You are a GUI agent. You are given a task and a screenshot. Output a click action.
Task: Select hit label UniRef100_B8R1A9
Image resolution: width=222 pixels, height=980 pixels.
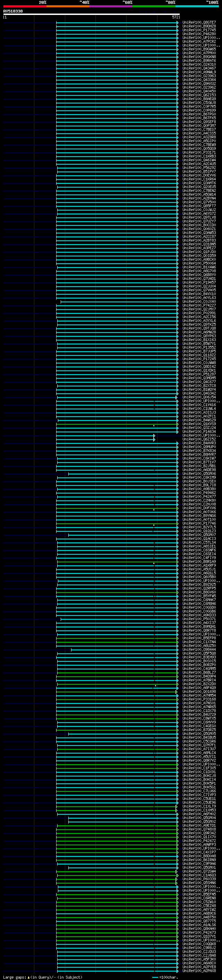pyautogui.click(x=199, y=561)
